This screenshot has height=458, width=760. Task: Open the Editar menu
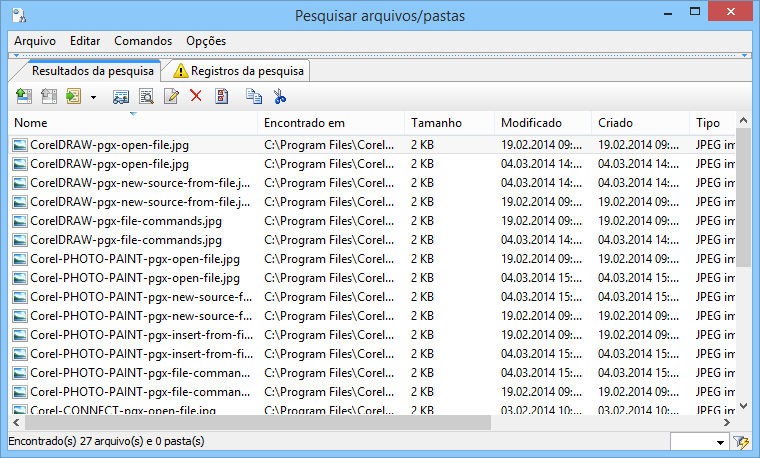pyautogui.click(x=85, y=41)
